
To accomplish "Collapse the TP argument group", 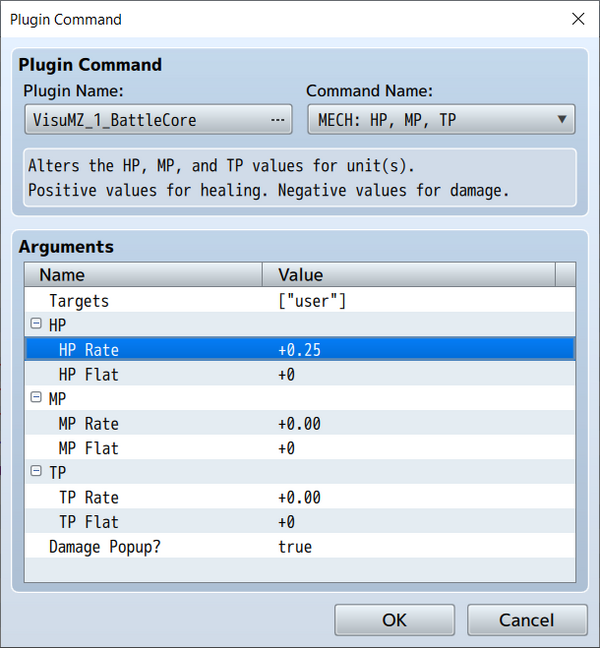I will pos(36,471).
